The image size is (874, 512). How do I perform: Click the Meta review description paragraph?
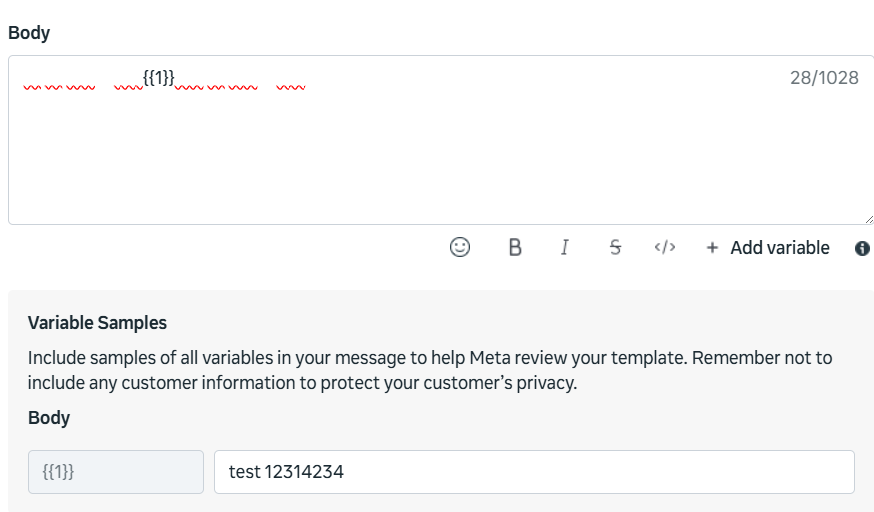(x=430, y=370)
